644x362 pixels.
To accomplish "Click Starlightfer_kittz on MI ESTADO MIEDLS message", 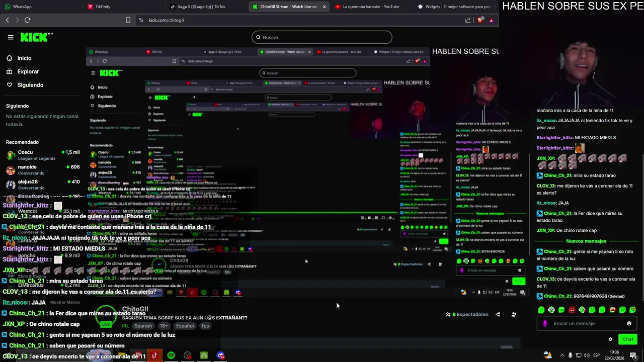I will [554, 137].
